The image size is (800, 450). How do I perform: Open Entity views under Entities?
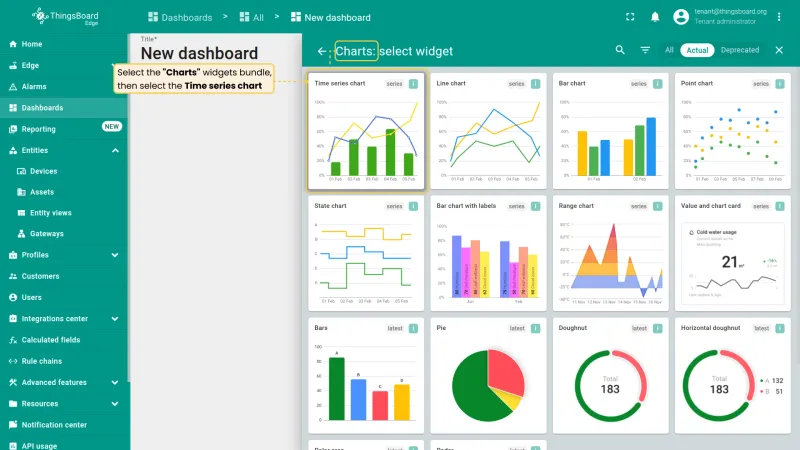click(x=63, y=213)
